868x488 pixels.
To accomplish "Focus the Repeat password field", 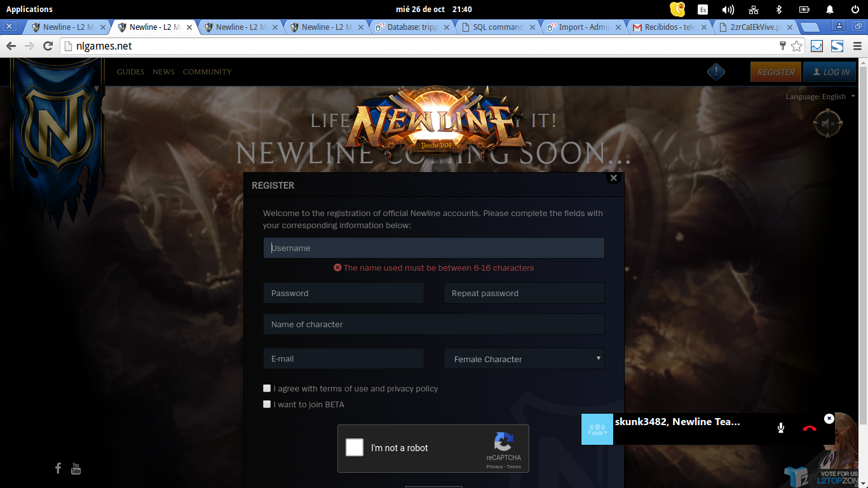I will (524, 293).
